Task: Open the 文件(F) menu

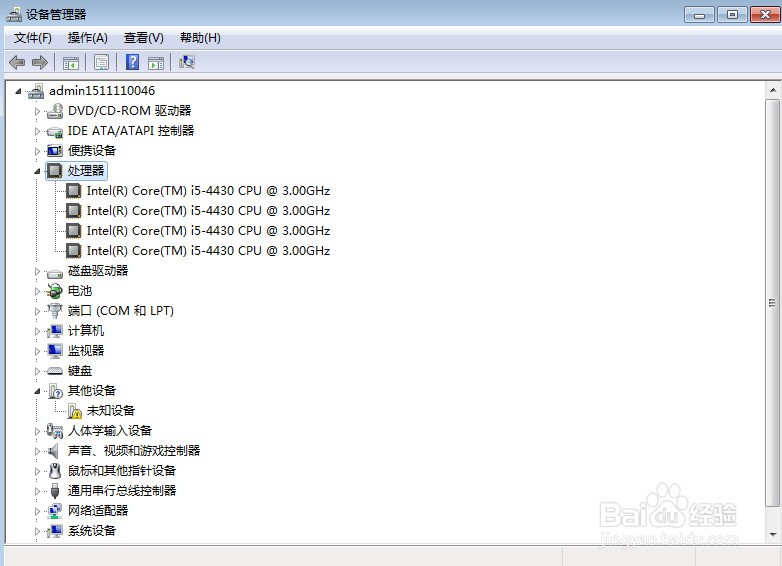Action: coord(32,38)
